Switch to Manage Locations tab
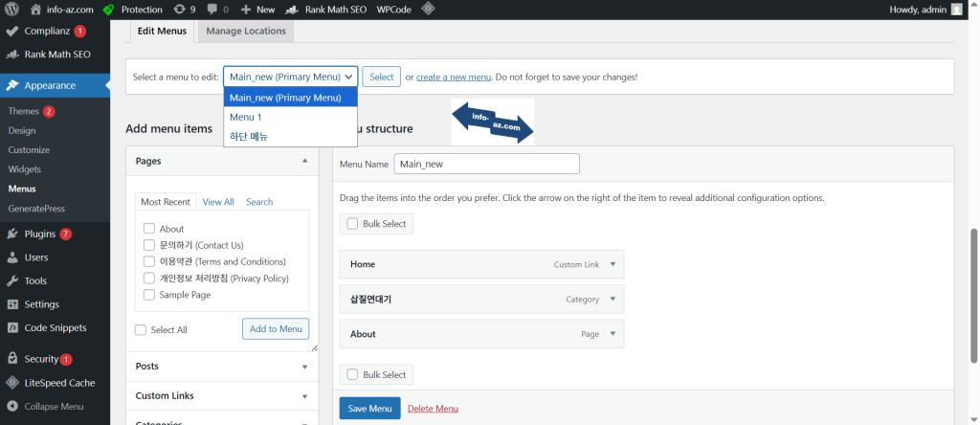Screen dimensions: 980x425 (x=246, y=31)
